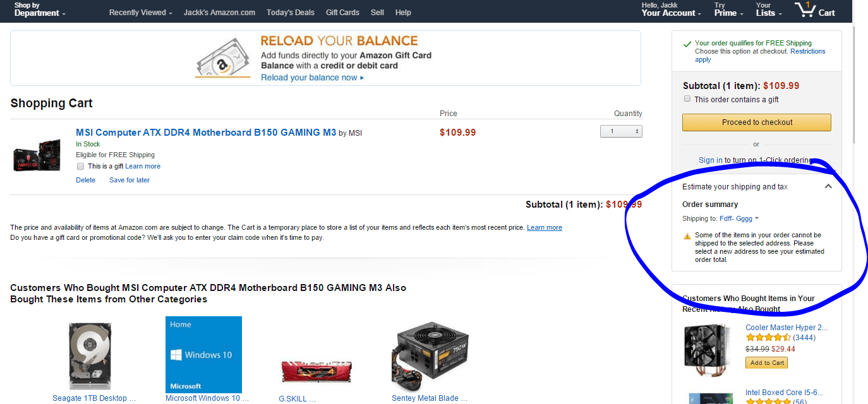Open the Gift Cards menu item

pos(342,12)
